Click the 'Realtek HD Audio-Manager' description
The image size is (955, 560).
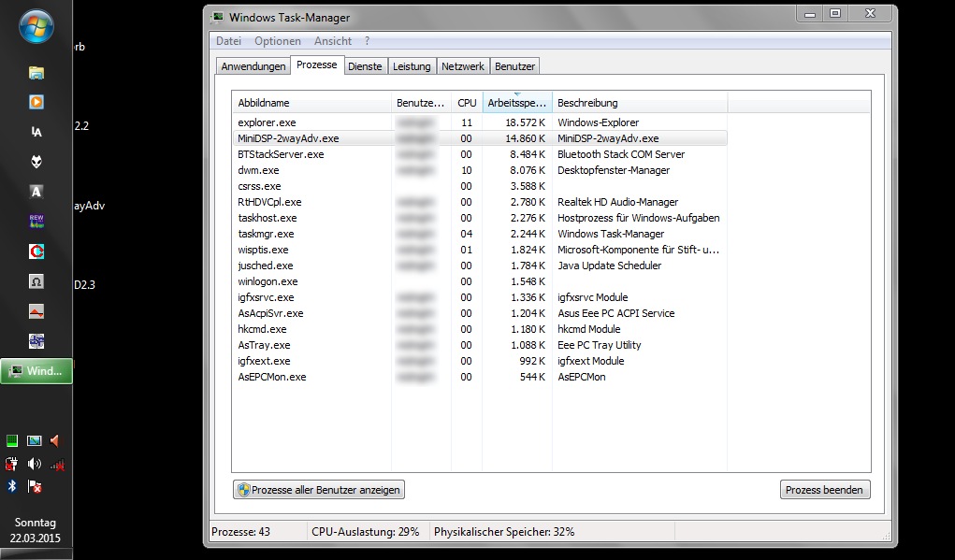point(617,202)
